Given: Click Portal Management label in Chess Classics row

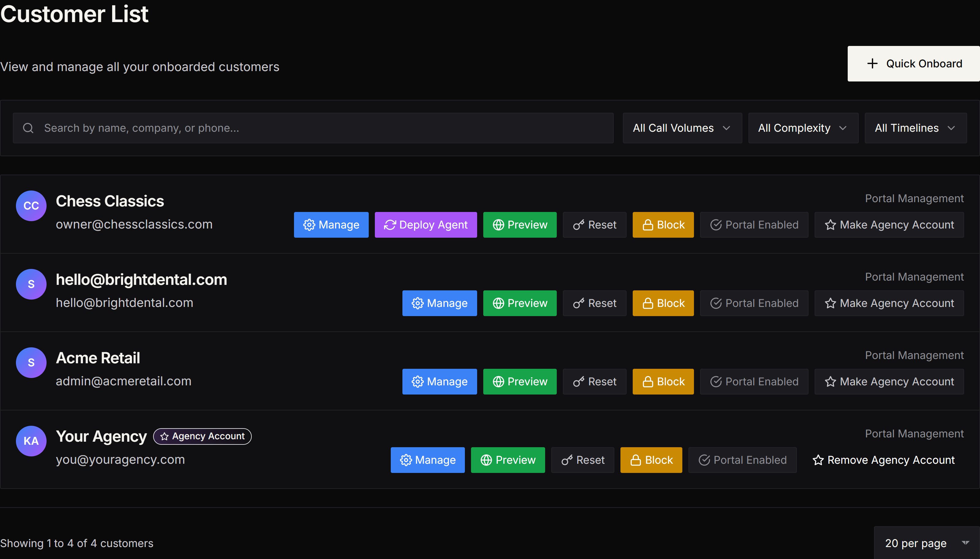Looking at the screenshot, I should [914, 198].
